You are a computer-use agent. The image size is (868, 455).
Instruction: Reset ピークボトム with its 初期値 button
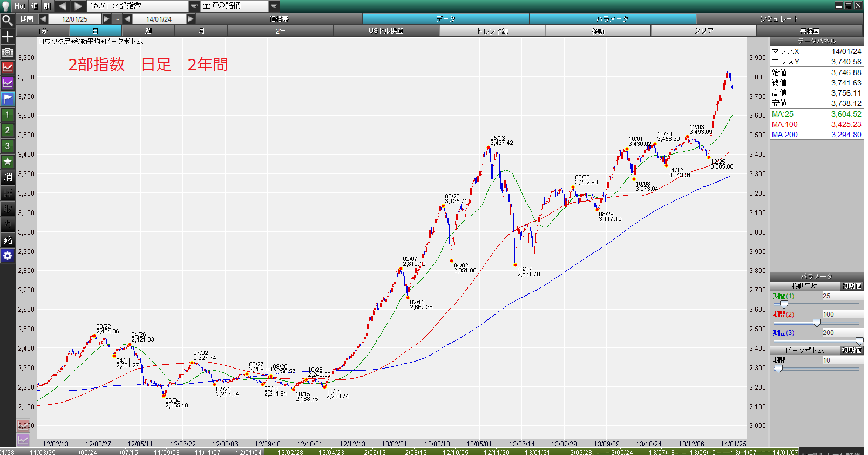[x=851, y=350]
